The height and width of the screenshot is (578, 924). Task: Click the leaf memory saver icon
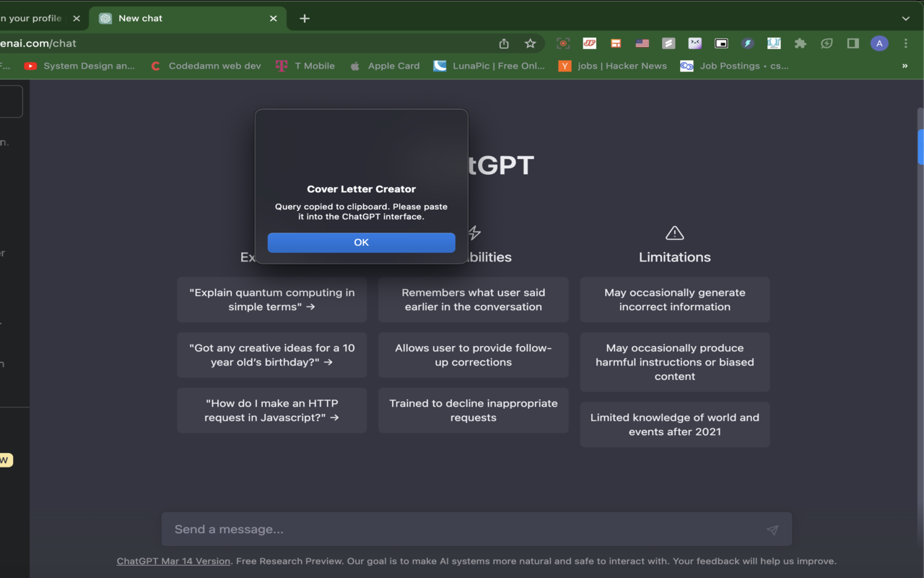click(827, 43)
